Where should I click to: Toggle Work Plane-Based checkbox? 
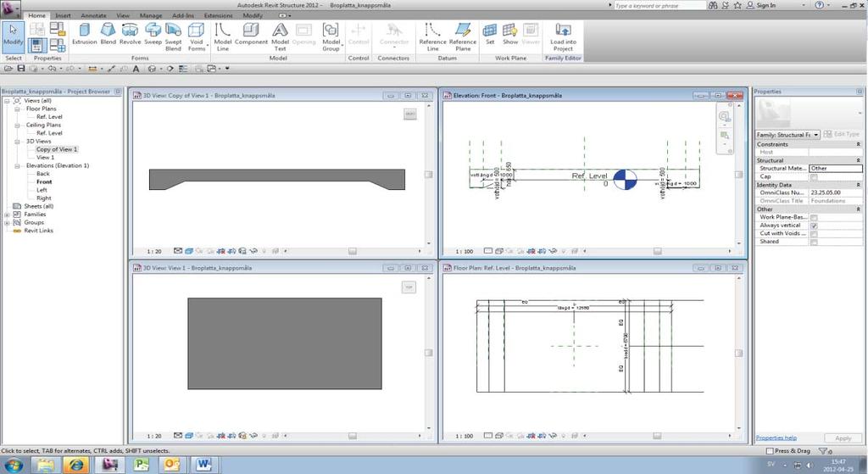click(814, 218)
